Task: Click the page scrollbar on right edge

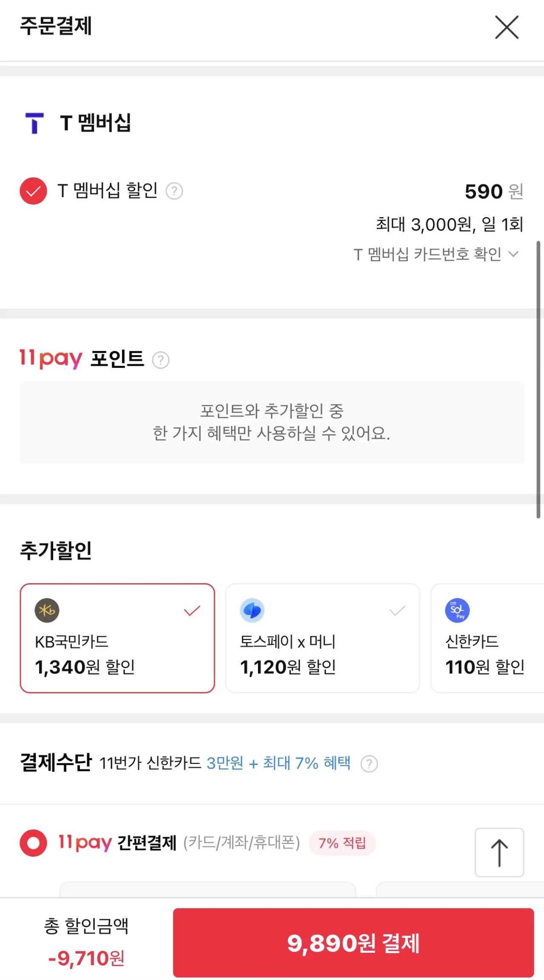Action: [x=538, y=379]
